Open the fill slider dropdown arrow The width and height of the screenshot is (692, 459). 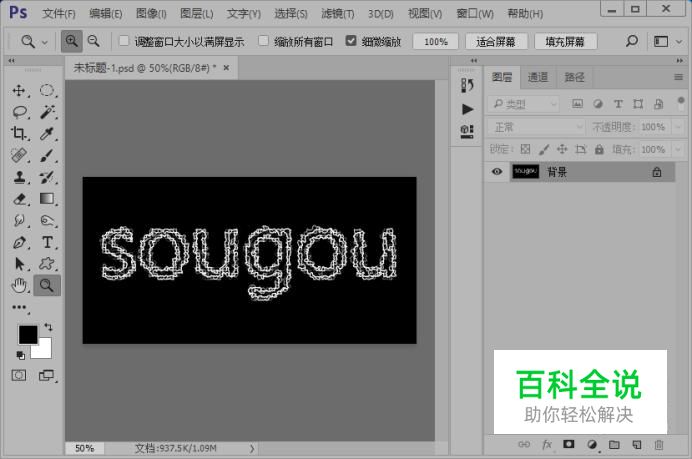click(678, 149)
